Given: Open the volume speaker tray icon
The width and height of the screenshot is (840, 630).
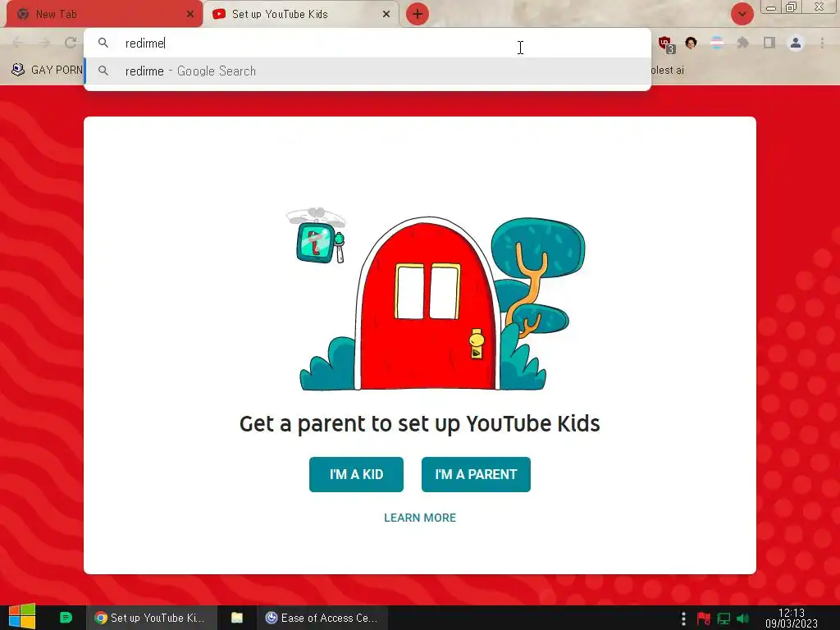Looking at the screenshot, I should pyautogui.click(x=743, y=619).
